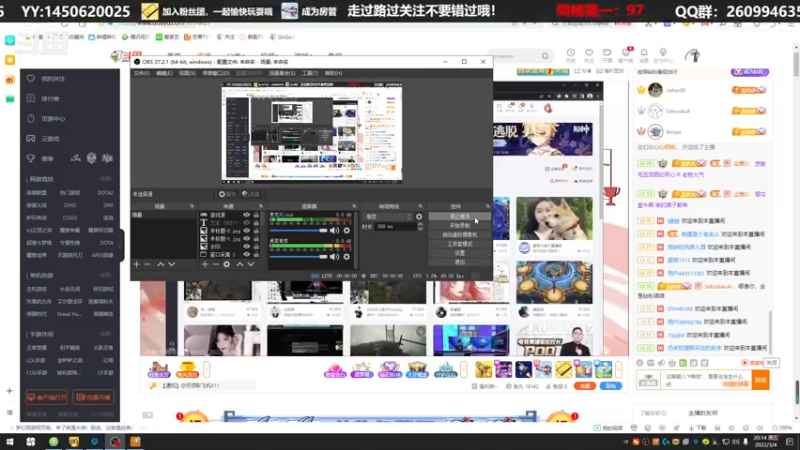Click the search magnifier icon
Screen dimensions: 800x450
click(545, 56)
